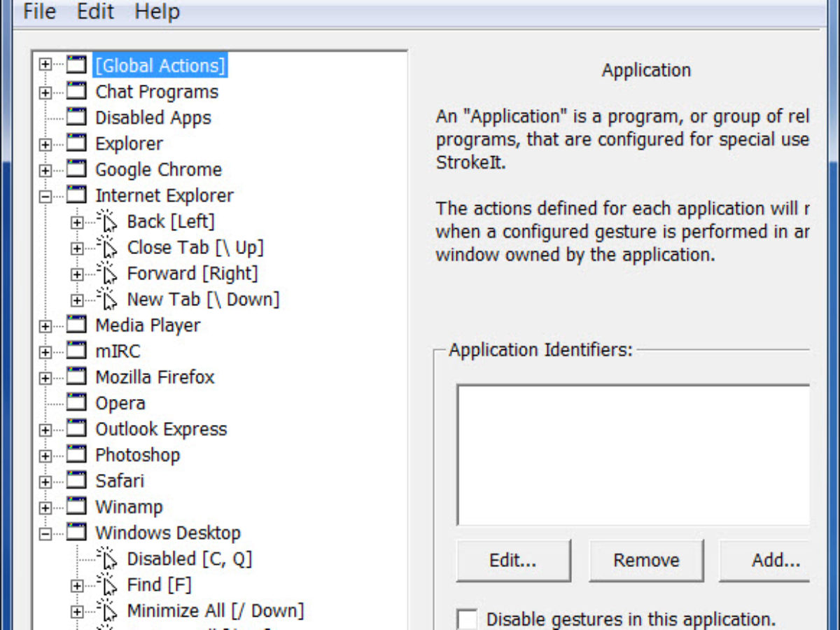The height and width of the screenshot is (630, 840).
Task: Expand the Global Actions node
Action: coord(45,66)
